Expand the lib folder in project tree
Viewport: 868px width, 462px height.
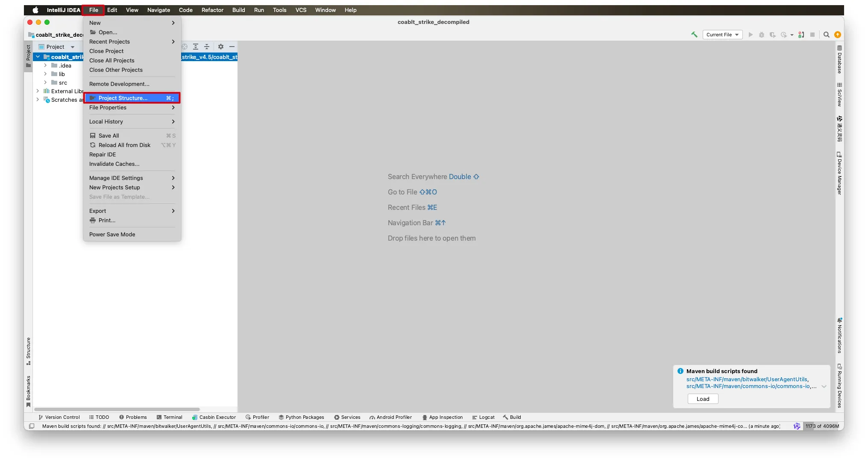[x=45, y=74]
